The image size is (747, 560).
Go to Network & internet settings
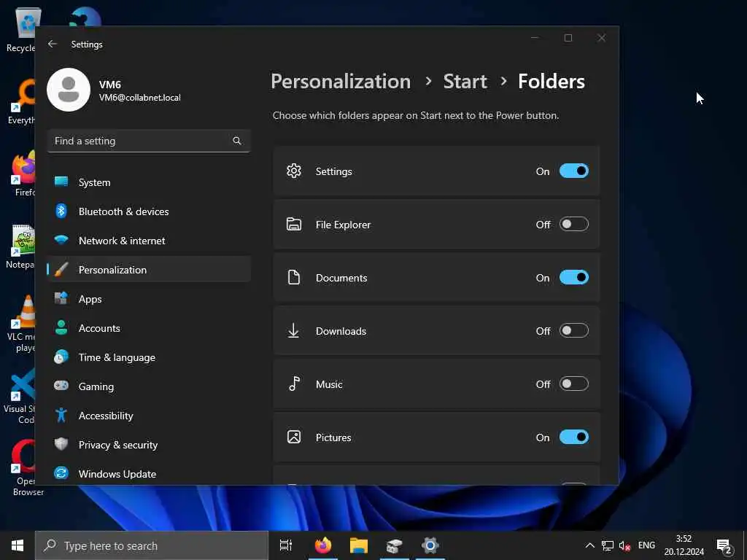[x=149, y=241]
